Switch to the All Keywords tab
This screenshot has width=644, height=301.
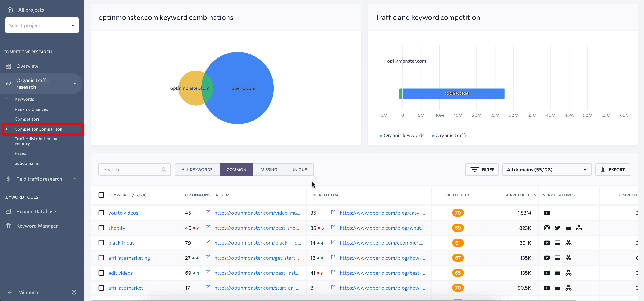pyautogui.click(x=197, y=170)
